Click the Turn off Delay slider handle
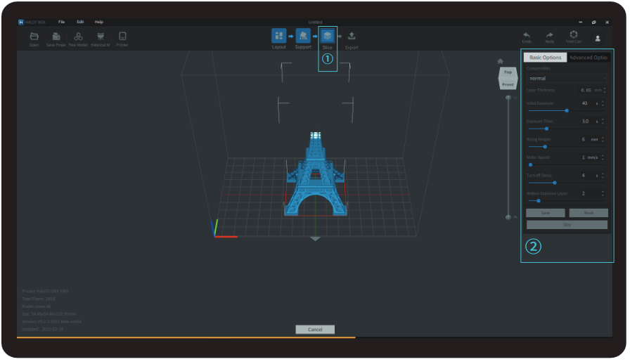 tap(555, 183)
